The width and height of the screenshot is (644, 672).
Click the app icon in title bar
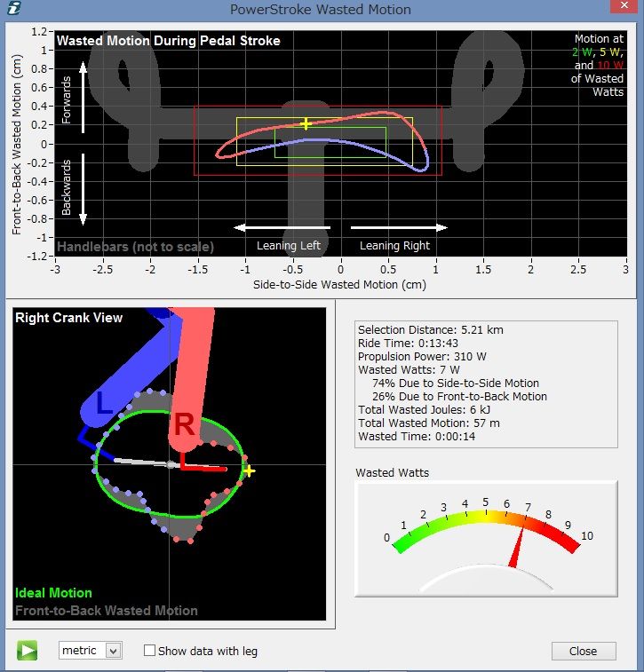coord(13,8)
